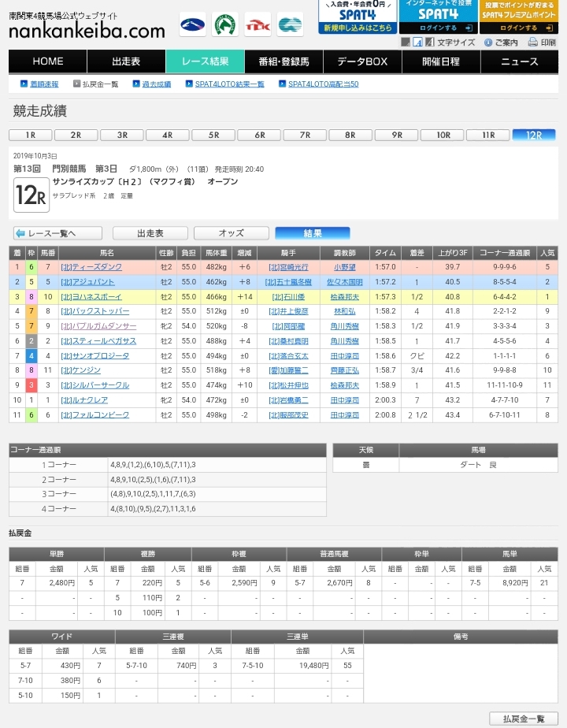Click blue SPAT4 ログインする banner
The width and height of the screenshot is (567, 728).
pos(439,17)
